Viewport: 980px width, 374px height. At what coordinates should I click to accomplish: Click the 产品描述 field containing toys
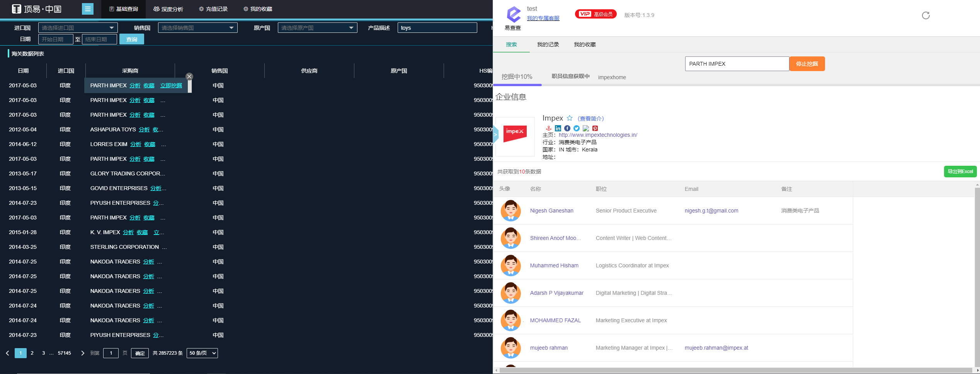437,28
